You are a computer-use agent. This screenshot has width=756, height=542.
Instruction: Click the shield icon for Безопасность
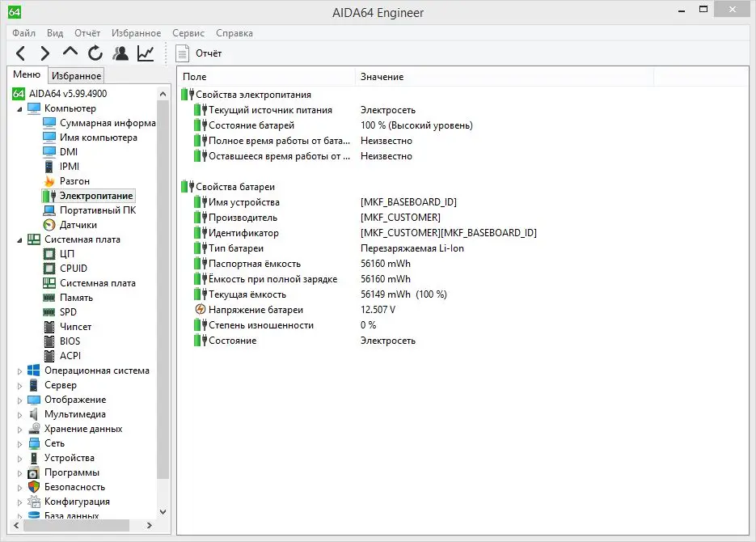click(34, 487)
